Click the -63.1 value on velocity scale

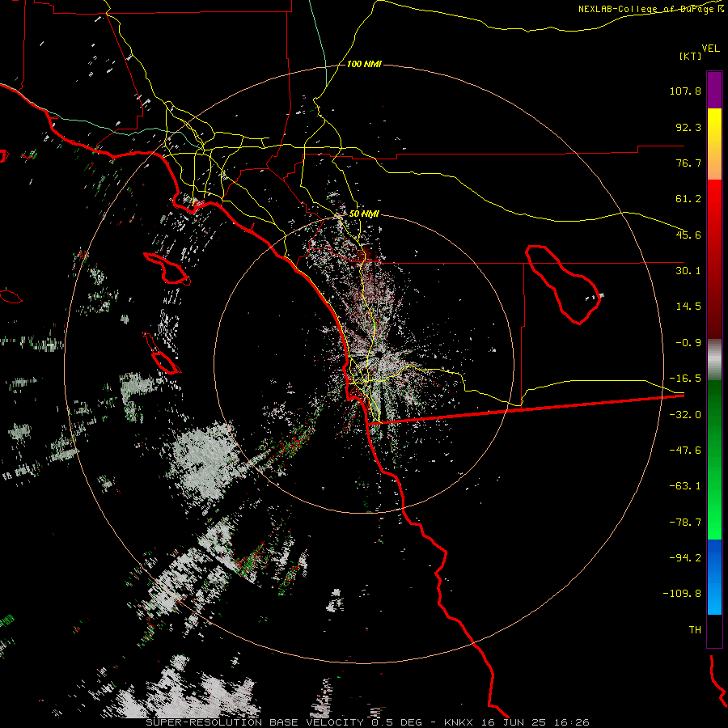coord(685,486)
